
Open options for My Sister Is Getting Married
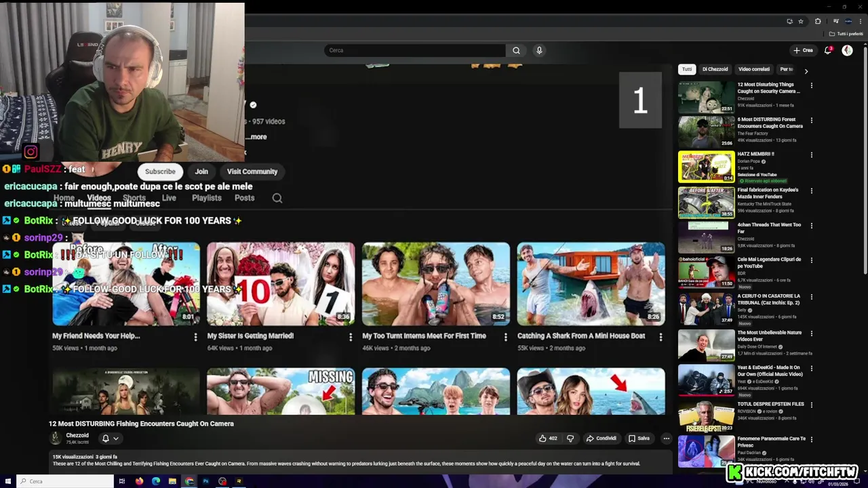(x=351, y=337)
